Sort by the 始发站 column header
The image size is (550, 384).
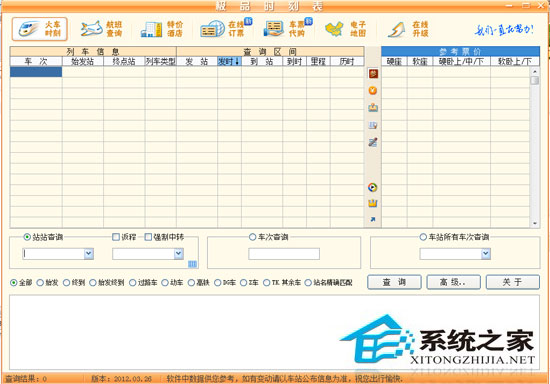tap(83, 61)
